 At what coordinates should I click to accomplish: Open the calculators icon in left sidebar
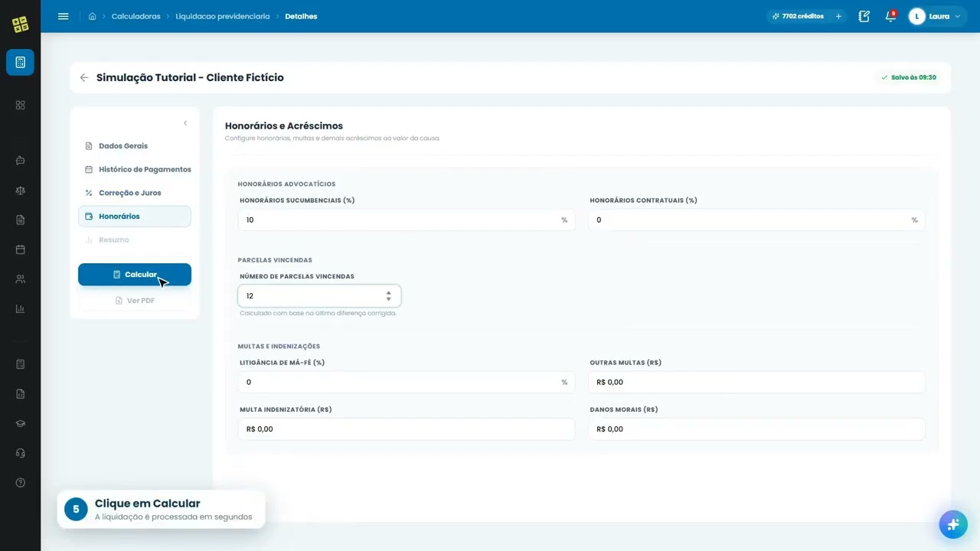point(20,62)
